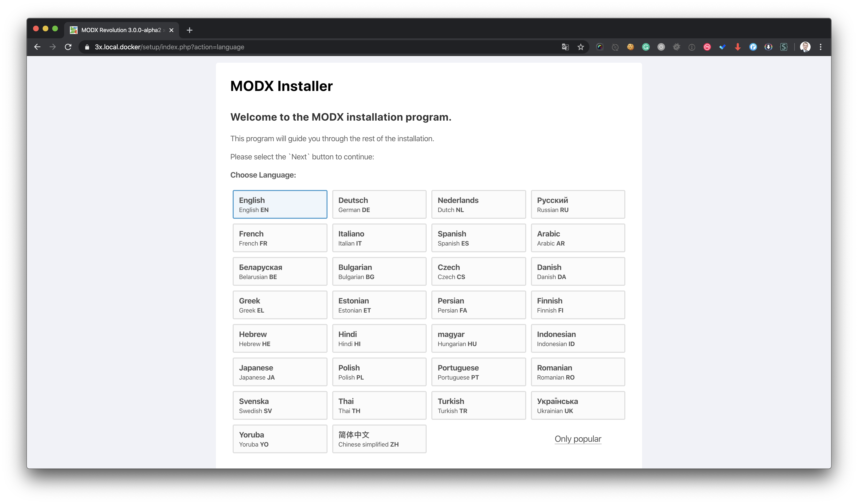Click the address bar URL field

[x=320, y=47]
